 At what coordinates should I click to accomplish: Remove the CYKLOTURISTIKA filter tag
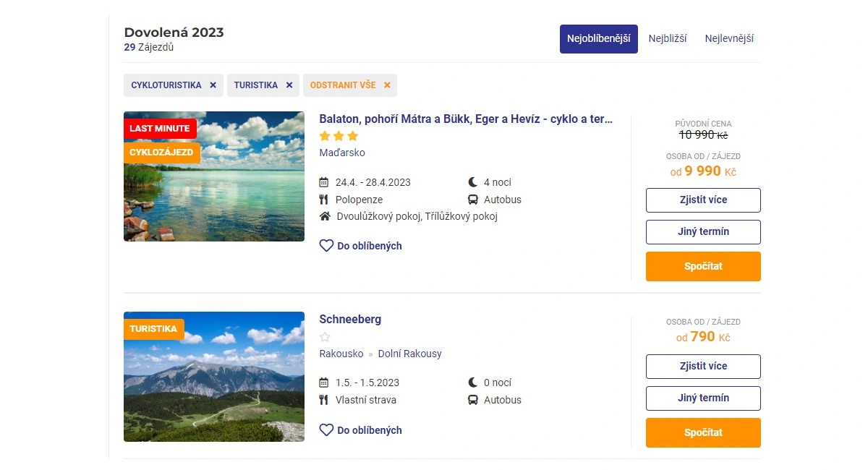213,85
